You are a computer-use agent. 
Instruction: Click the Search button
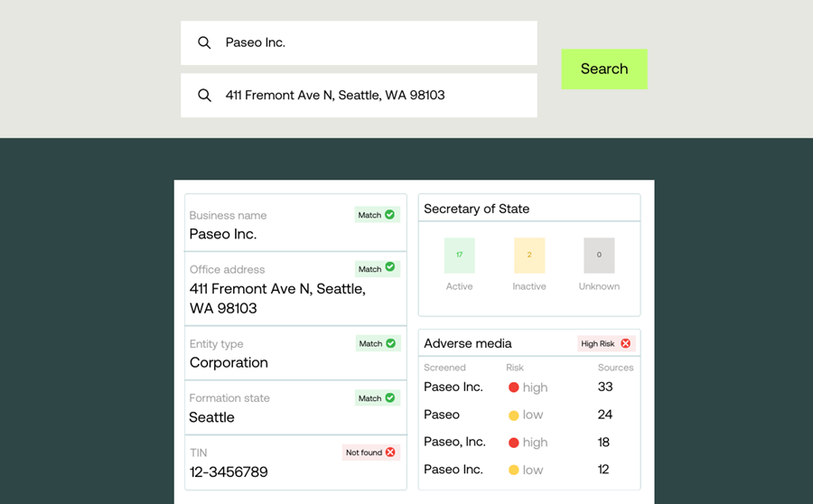pos(604,69)
